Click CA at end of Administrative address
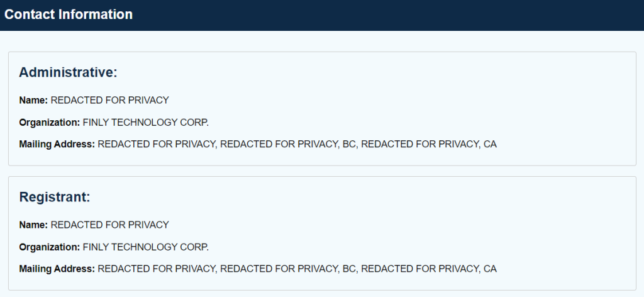The height and width of the screenshot is (297, 644). (490, 144)
